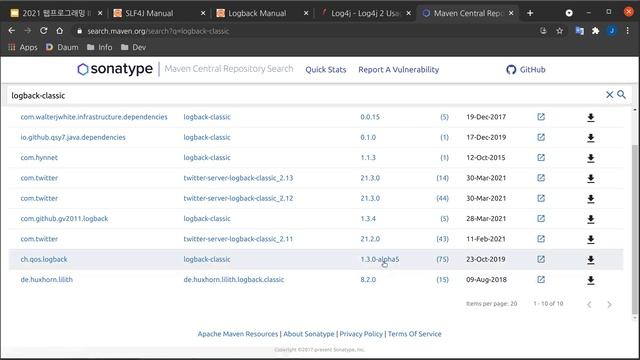Image resolution: width=640 pixels, height=360 pixels.
Task: Navigate back in browser history
Action: click(x=11, y=31)
